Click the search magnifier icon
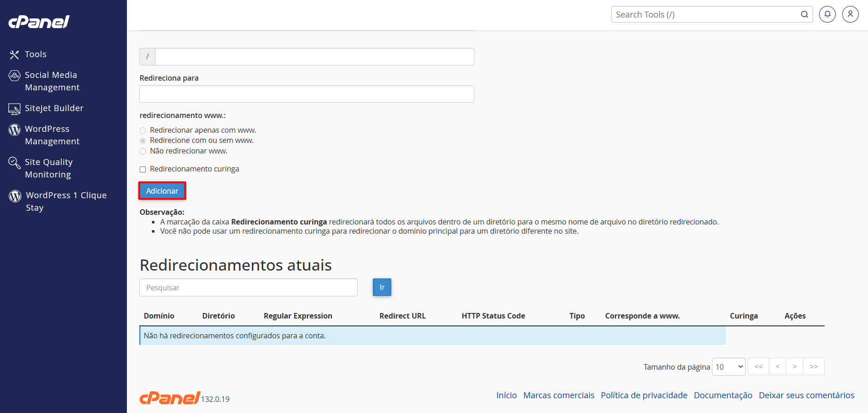 coord(804,14)
